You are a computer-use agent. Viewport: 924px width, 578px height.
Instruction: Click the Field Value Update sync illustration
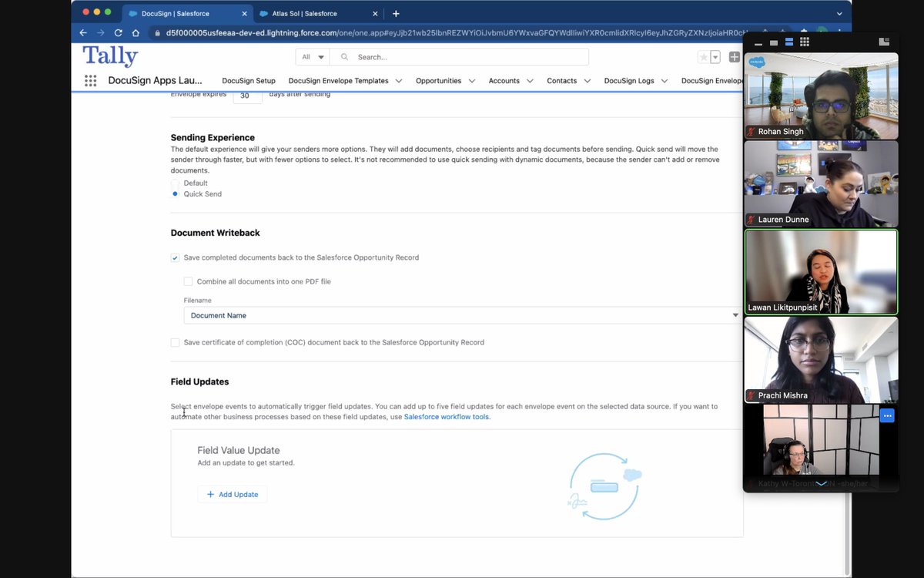[604, 486]
